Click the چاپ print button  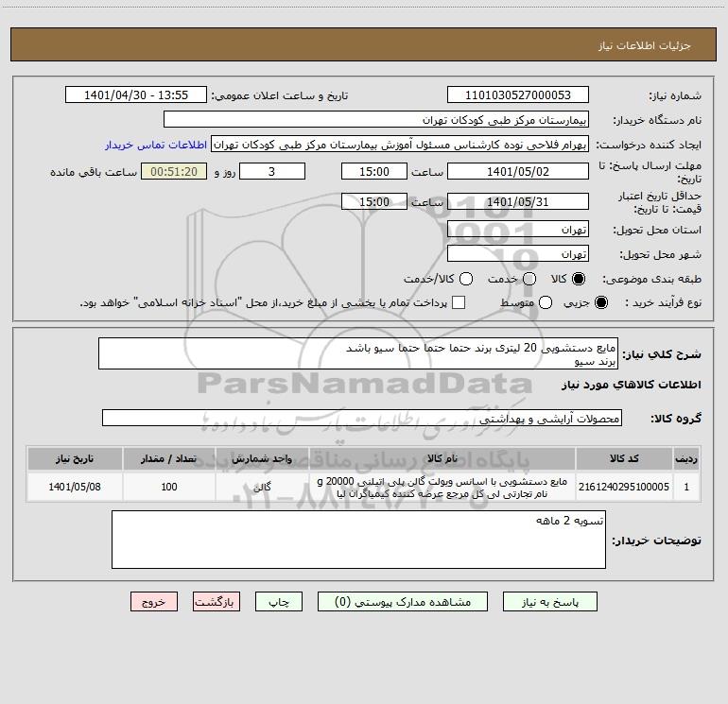pyautogui.click(x=279, y=602)
